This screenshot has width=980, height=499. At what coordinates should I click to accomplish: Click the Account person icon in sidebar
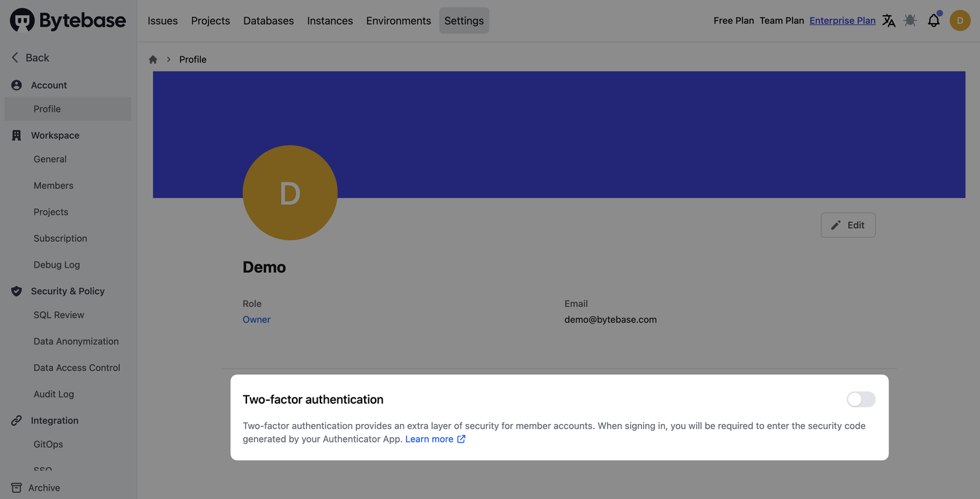16,84
